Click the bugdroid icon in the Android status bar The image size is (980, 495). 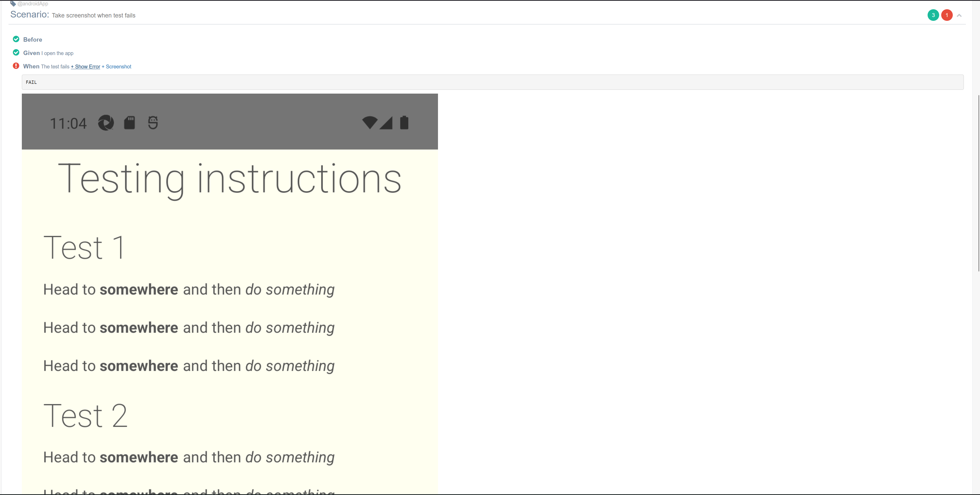coord(153,122)
